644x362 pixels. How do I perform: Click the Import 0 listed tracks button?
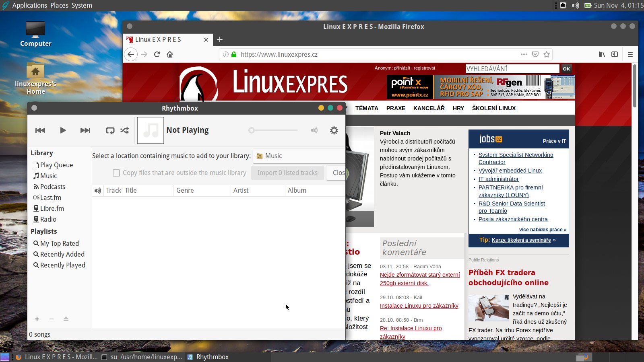(287, 173)
